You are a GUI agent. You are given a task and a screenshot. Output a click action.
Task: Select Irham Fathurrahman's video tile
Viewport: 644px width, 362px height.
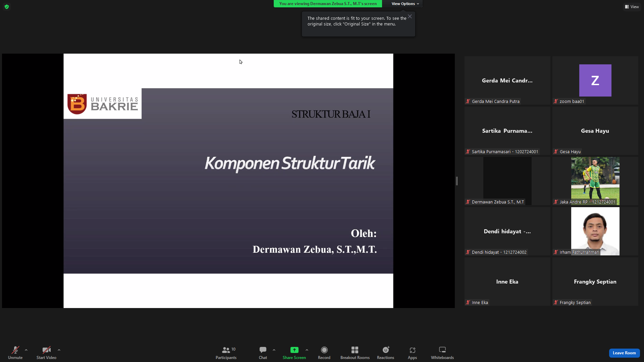(595, 231)
